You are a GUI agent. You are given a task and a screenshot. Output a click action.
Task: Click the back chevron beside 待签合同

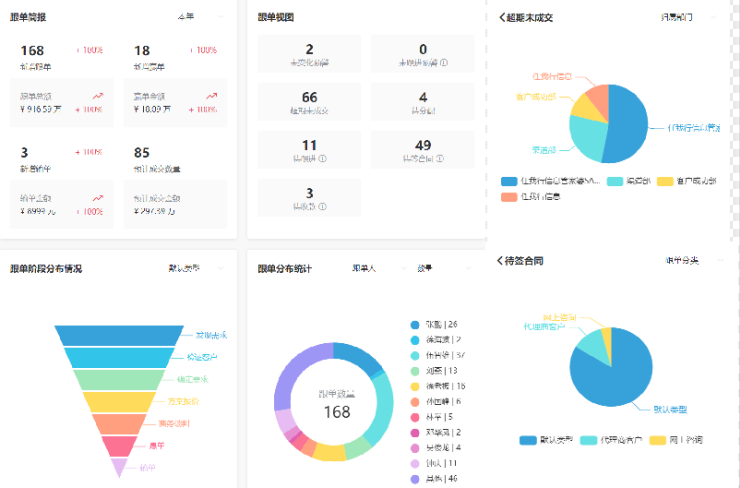point(501,261)
